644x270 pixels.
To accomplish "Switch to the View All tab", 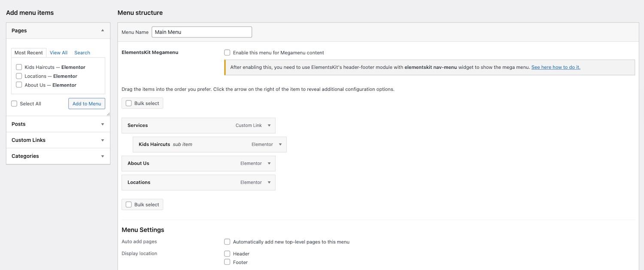I will pos(58,52).
